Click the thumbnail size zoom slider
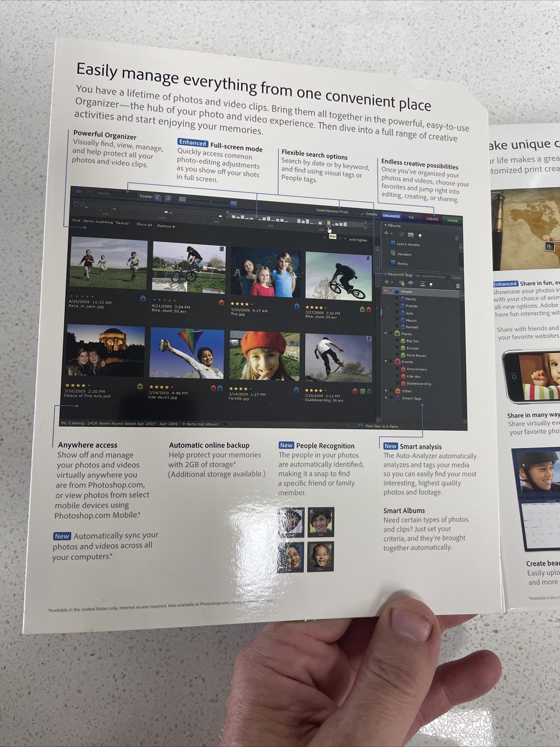This screenshot has height=747, width=560. pos(208,201)
